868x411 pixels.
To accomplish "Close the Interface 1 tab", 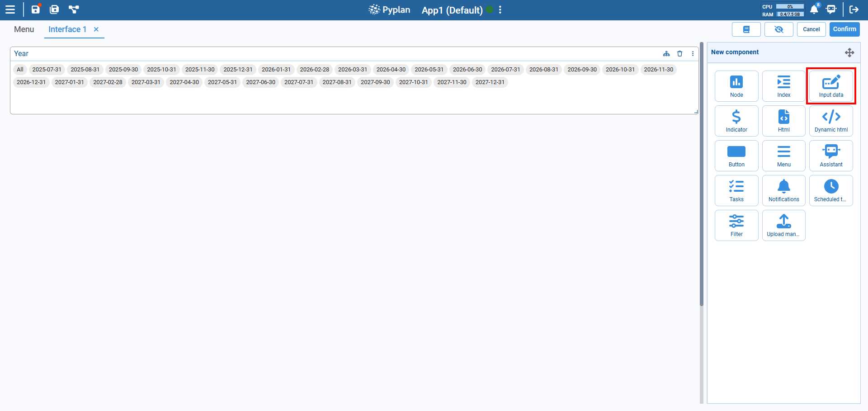I will pyautogui.click(x=96, y=29).
